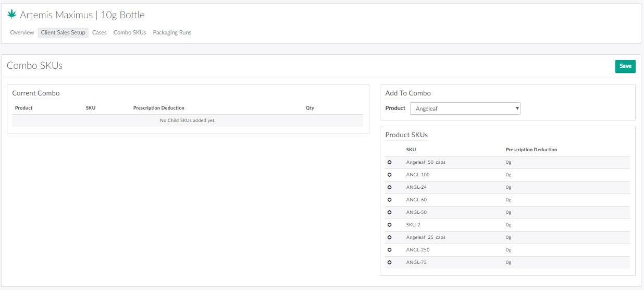Click the green cannabis leaf logo
Screen dimensions: 644x290
pos(11,15)
